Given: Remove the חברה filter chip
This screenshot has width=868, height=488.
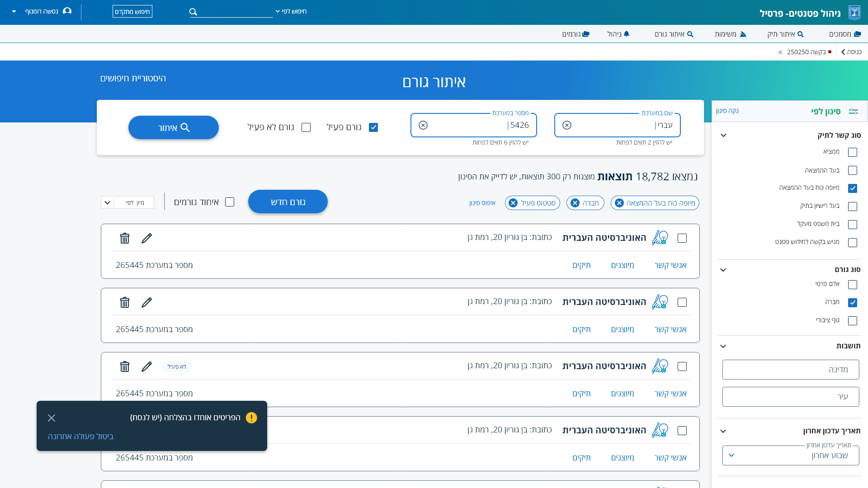Looking at the screenshot, I should tap(575, 203).
